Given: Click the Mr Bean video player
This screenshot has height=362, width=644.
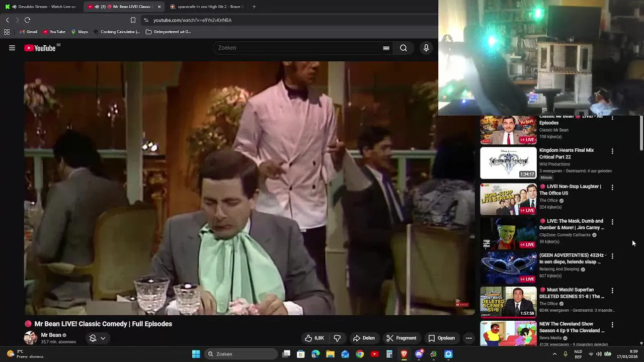Looking at the screenshot, I should click(x=250, y=189).
